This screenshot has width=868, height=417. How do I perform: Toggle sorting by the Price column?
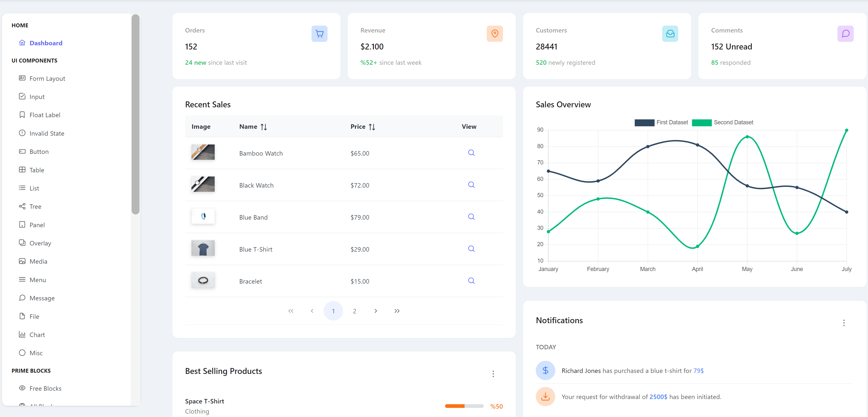click(372, 127)
